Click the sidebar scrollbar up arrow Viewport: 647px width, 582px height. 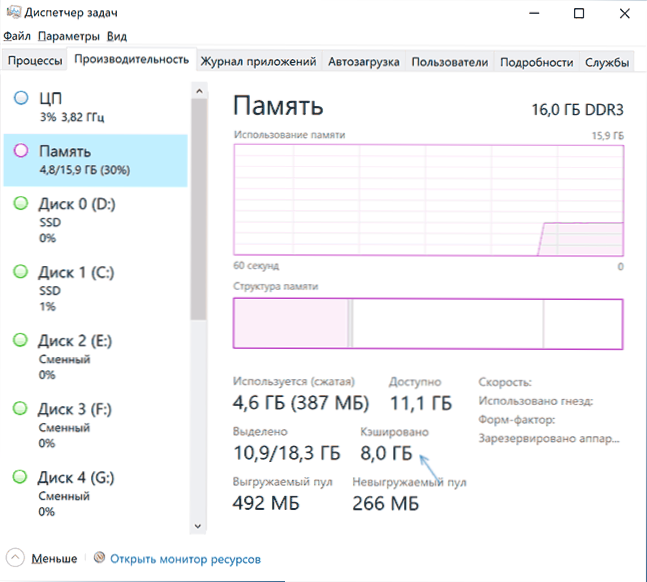[199, 91]
